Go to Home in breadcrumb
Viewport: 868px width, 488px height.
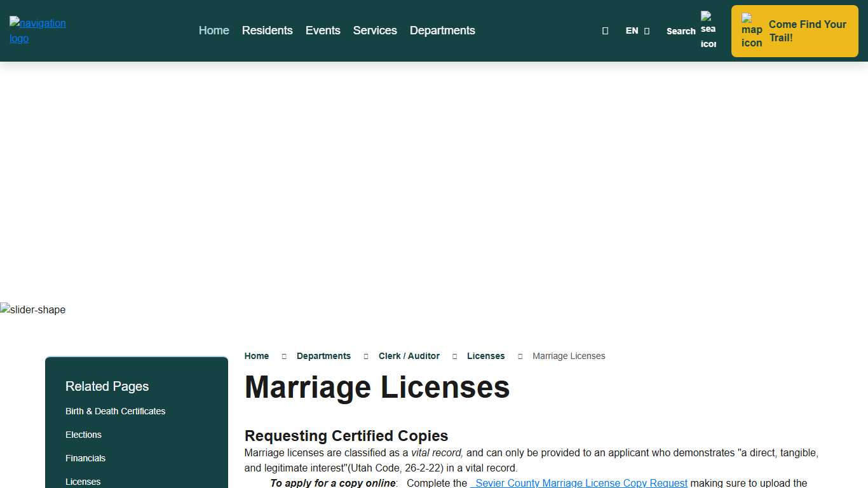(x=257, y=356)
